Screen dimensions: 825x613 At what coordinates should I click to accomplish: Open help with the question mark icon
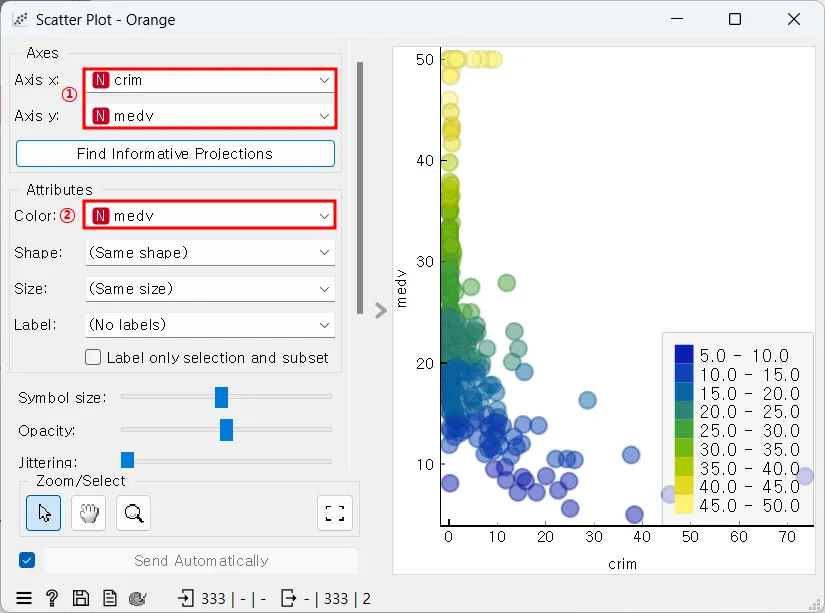(x=52, y=598)
